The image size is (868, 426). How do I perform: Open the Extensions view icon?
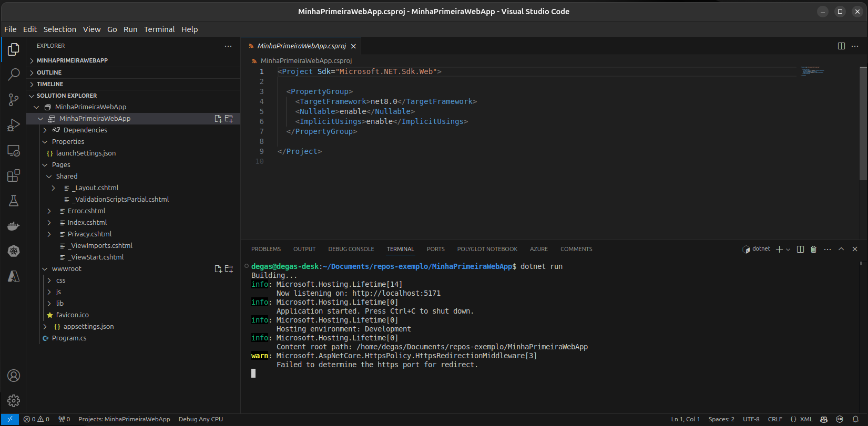(x=14, y=175)
